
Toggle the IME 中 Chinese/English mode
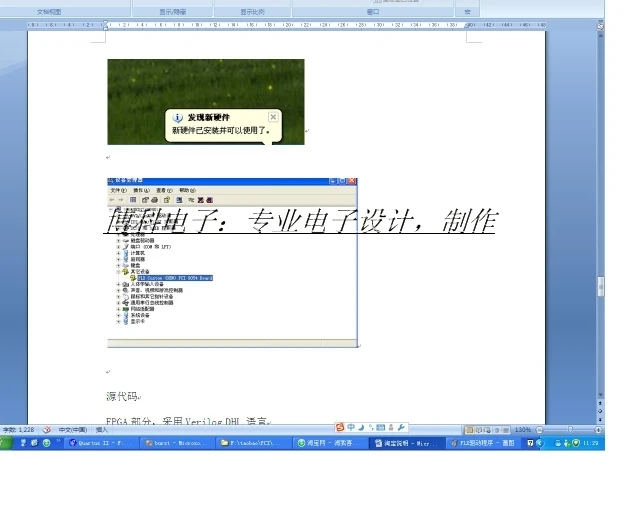[351, 427]
